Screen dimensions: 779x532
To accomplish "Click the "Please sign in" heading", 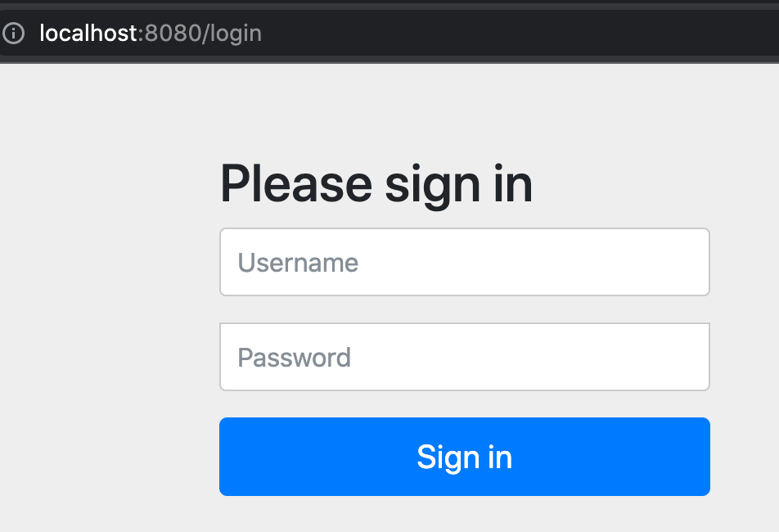I will (376, 183).
